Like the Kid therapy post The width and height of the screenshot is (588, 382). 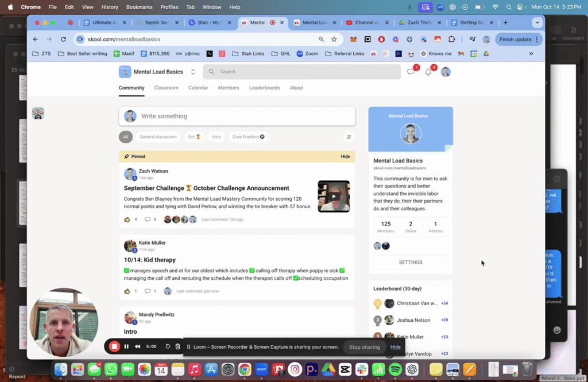coord(127,291)
